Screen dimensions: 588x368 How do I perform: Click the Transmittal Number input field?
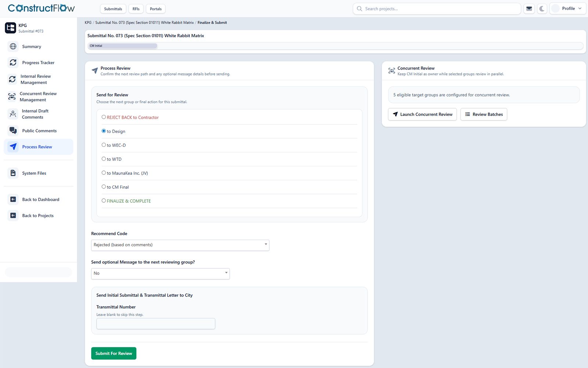[156, 324]
